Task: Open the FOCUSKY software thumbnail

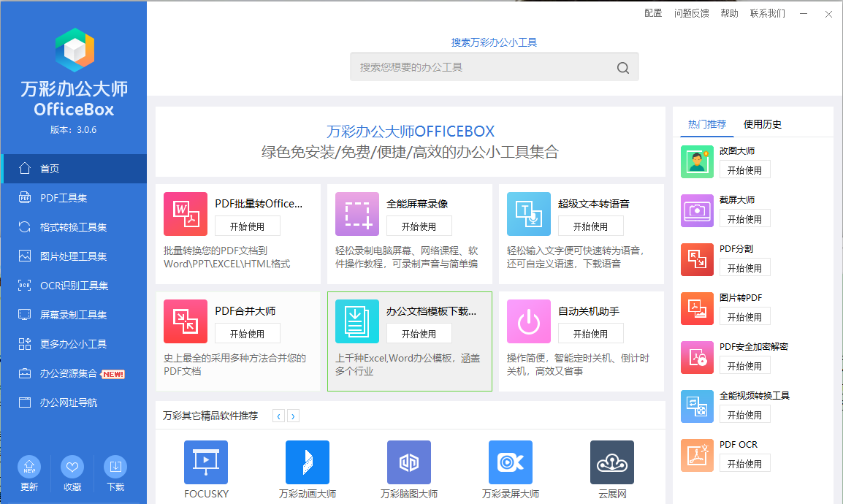Action: click(206, 462)
